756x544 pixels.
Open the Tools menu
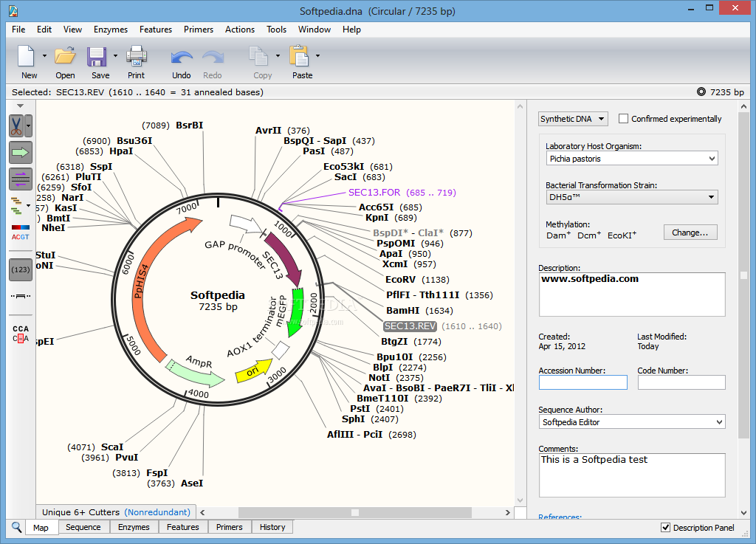point(276,30)
